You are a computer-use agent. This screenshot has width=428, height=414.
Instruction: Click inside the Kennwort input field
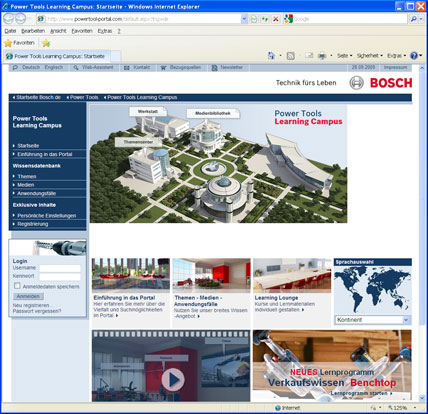(60, 276)
